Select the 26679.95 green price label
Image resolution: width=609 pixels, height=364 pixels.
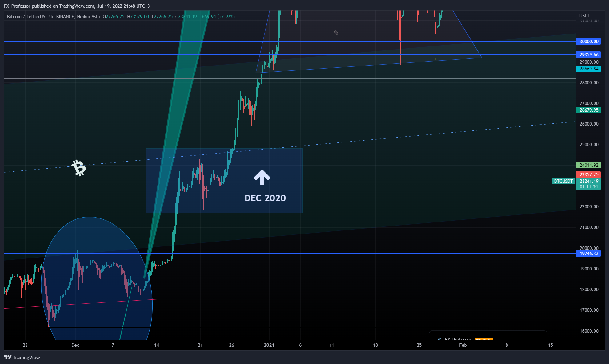588,110
